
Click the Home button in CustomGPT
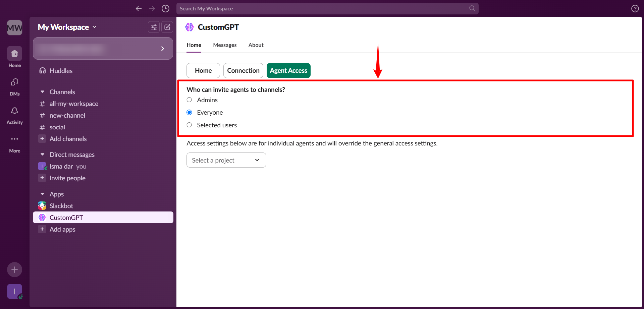pos(203,71)
